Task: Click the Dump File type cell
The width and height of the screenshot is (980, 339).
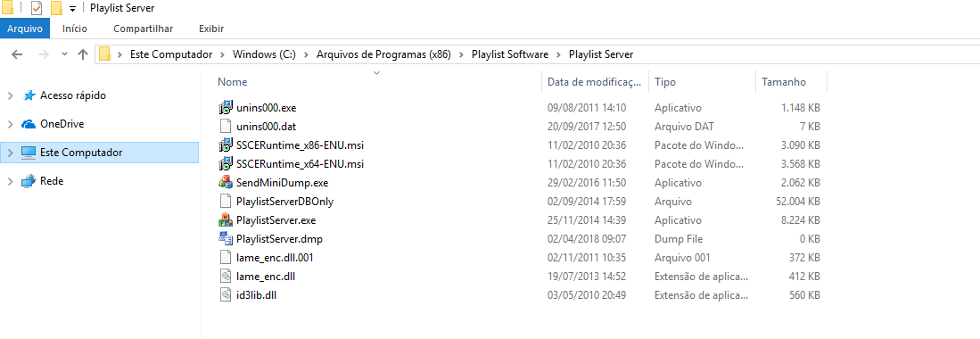Action: 679,239
